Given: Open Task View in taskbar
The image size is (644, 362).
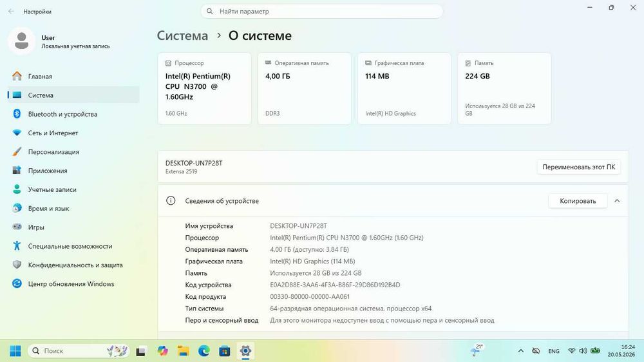Looking at the screenshot, I should click(x=141, y=351).
